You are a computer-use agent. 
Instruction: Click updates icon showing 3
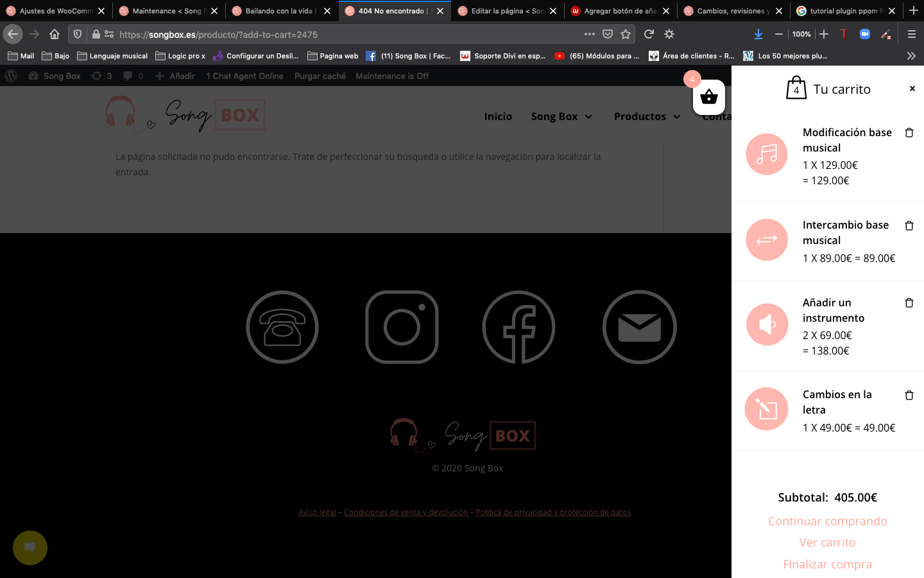click(x=101, y=76)
